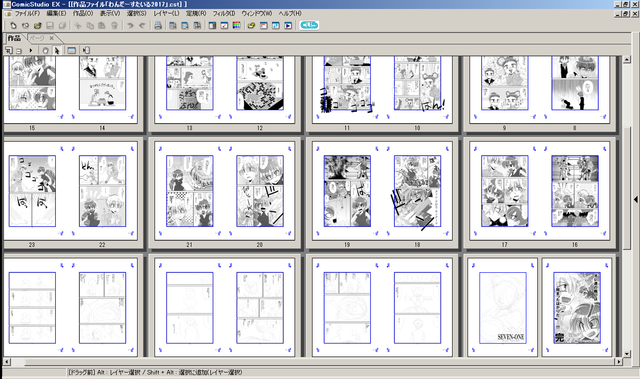Open the レイヤー(L) menu
Image resolution: width=640 pixels, height=379 pixels.
pos(166,13)
